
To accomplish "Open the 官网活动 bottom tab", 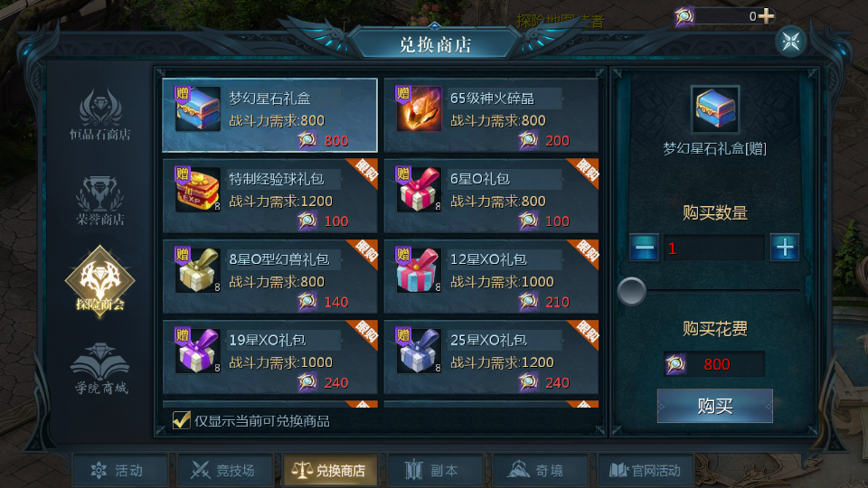I will (x=646, y=471).
